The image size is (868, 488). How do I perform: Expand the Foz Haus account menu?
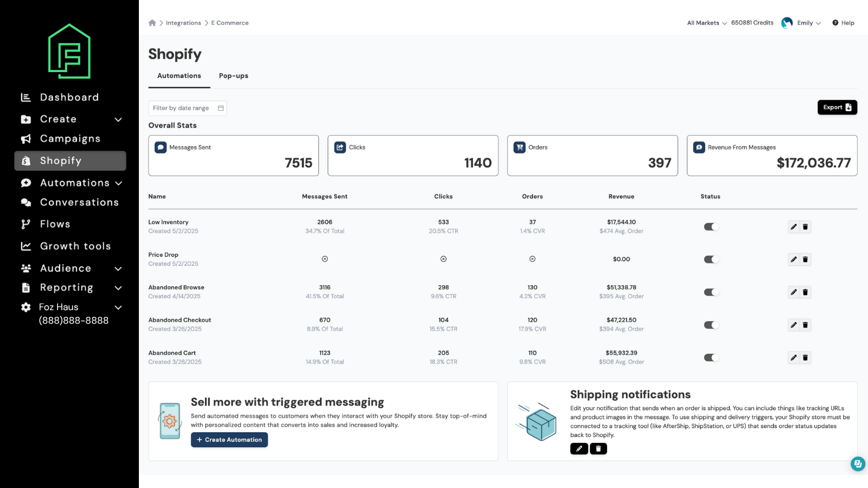(118, 307)
